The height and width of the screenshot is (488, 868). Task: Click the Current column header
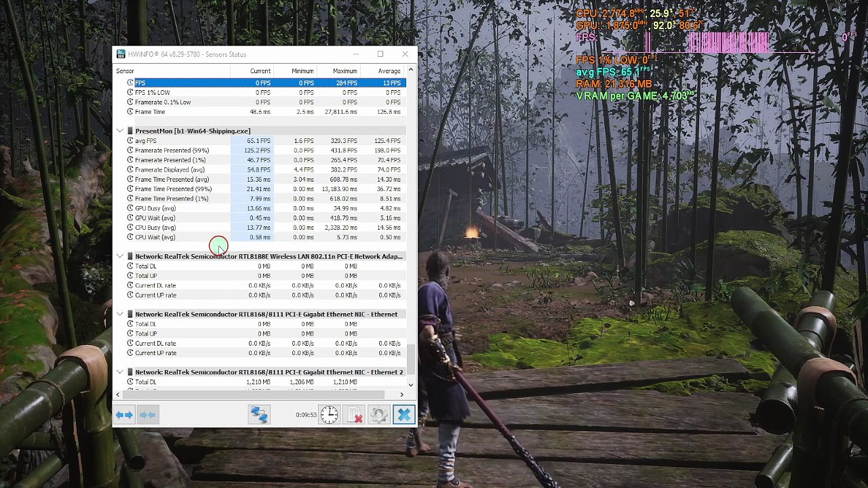[252, 71]
